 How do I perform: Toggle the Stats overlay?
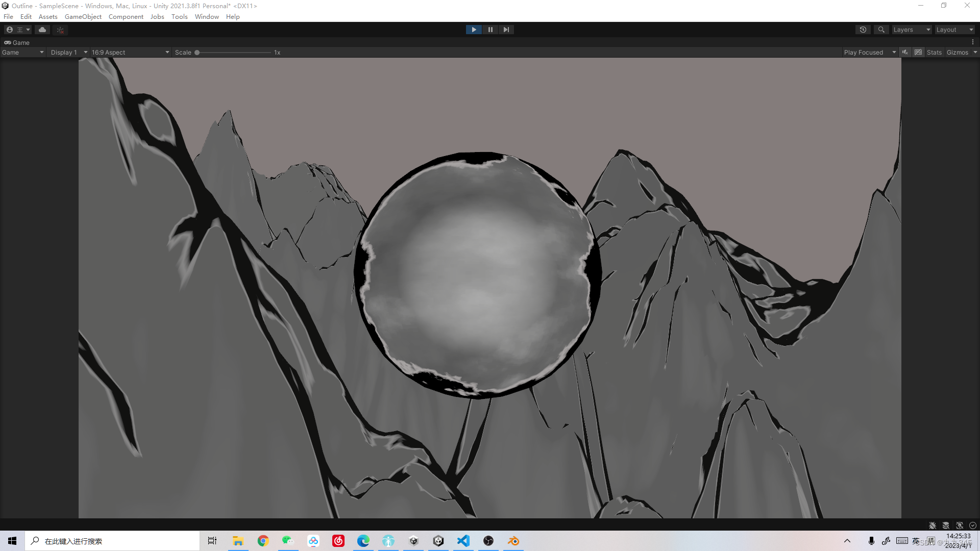(x=934, y=52)
